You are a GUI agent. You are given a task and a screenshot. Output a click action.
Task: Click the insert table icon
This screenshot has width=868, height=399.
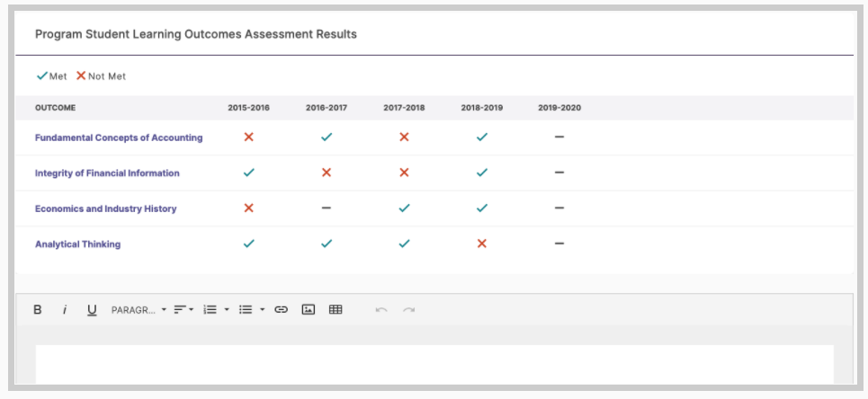pyautogui.click(x=336, y=310)
